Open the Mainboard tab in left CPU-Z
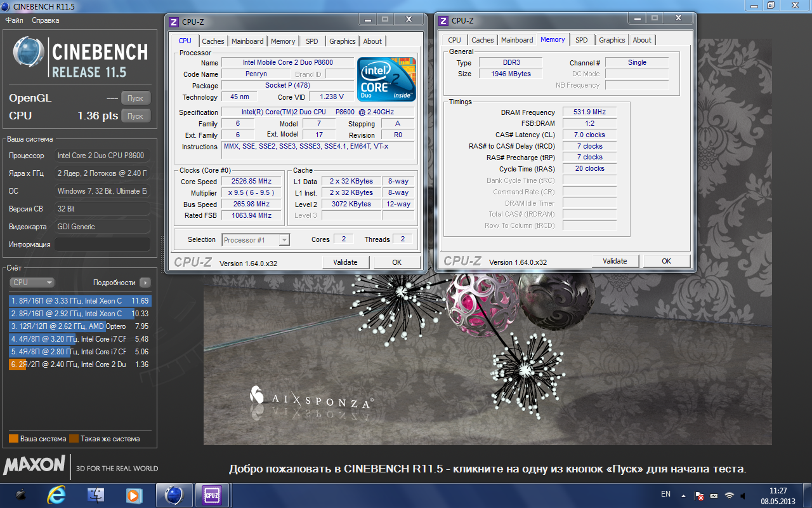The width and height of the screenshot is (812, 508). 247,41
